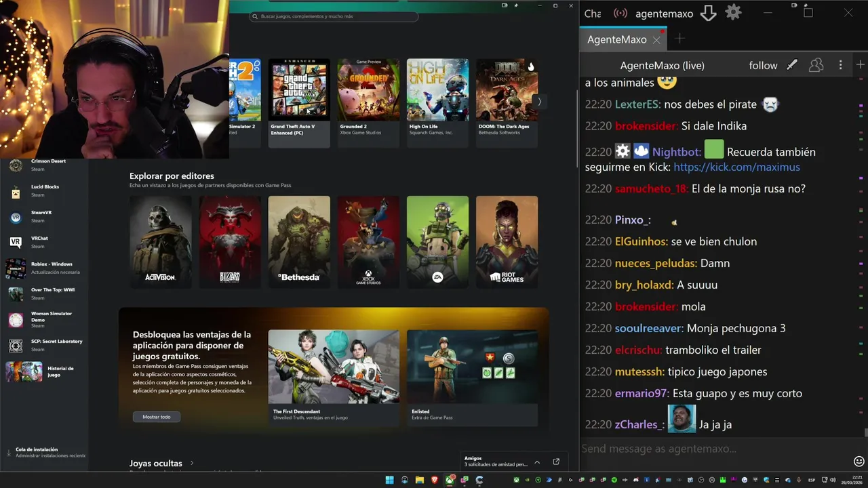
Task: Browse Xbox Game Studios publisher tile
Action: 368,242
